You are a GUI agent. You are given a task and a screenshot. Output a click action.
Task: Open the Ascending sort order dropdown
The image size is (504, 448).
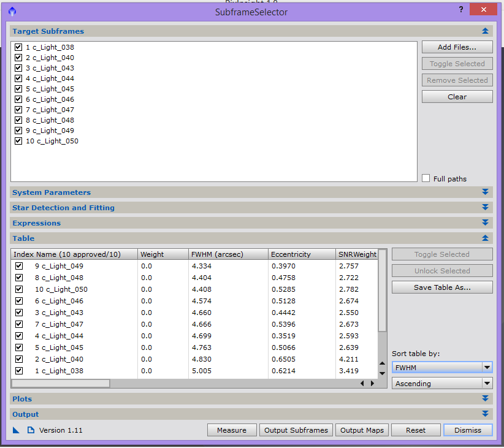click(x=442, y=384)
